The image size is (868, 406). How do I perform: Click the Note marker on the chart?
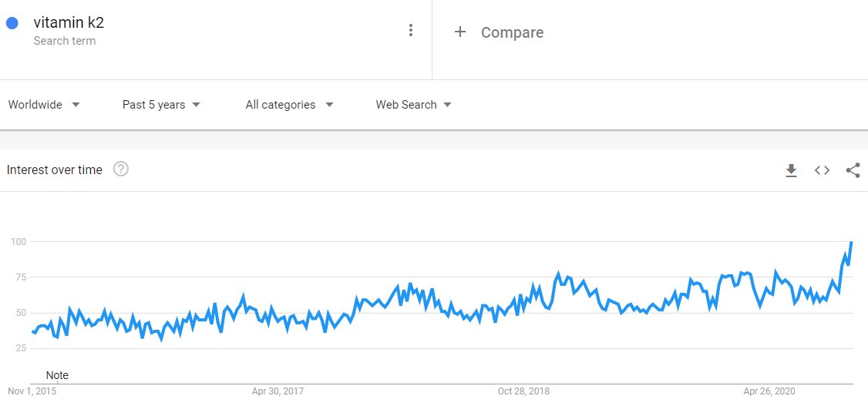point(57,376)
